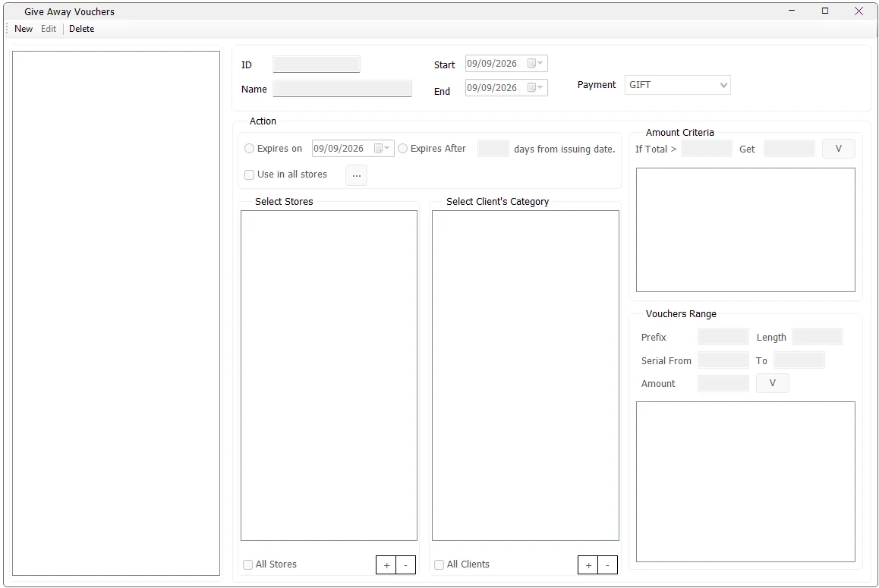Add a client category with plus button

588,565
